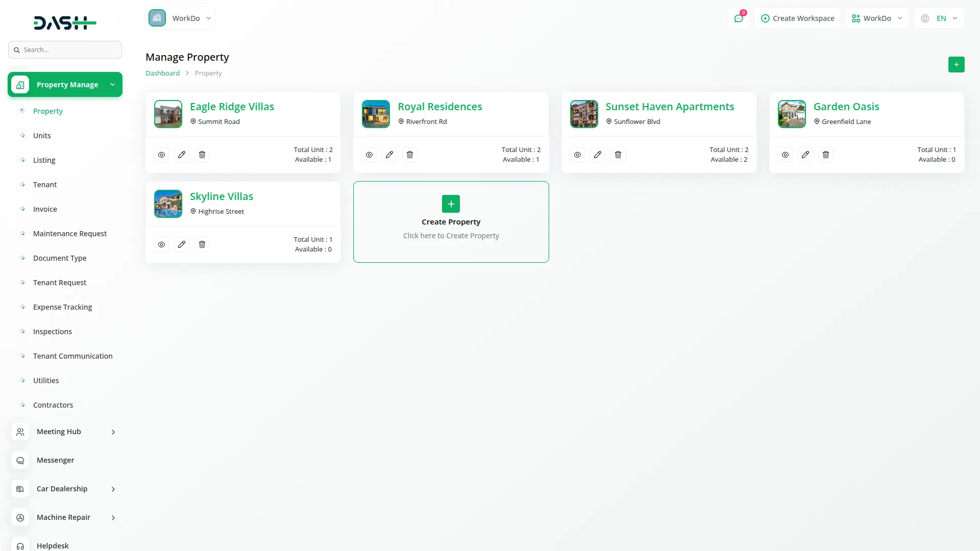This screenshot has height=551, width=980.
Task: Open the Units menu item
Action: (x=42, y=136)
